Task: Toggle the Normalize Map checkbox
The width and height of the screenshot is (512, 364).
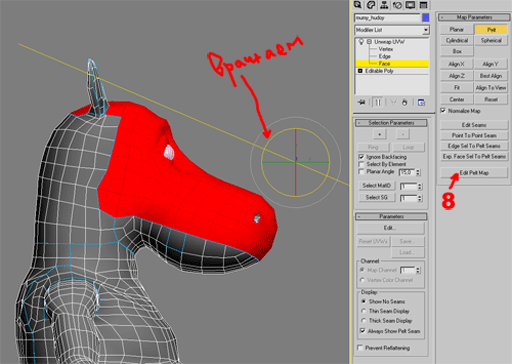Action: click(443, 110)
